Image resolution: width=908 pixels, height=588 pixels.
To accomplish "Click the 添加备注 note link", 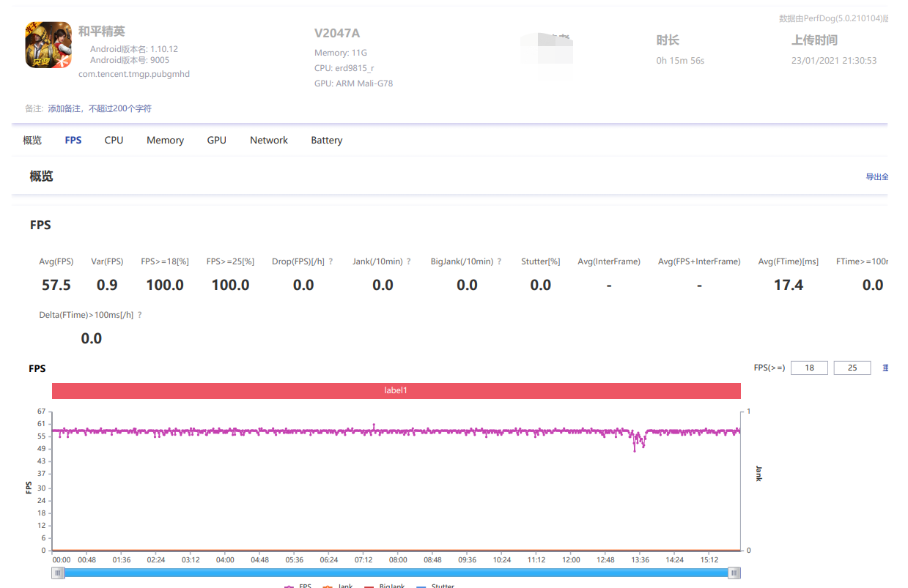I will [x=100, y=108].
